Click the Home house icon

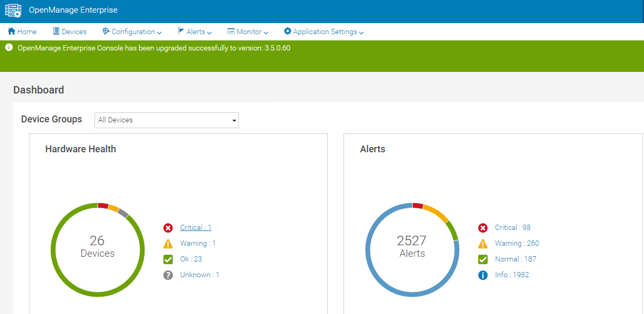pos(12,32)
